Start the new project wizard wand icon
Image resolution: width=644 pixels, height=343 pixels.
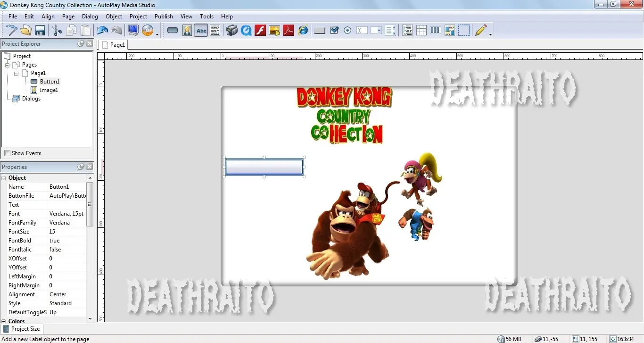11,30
